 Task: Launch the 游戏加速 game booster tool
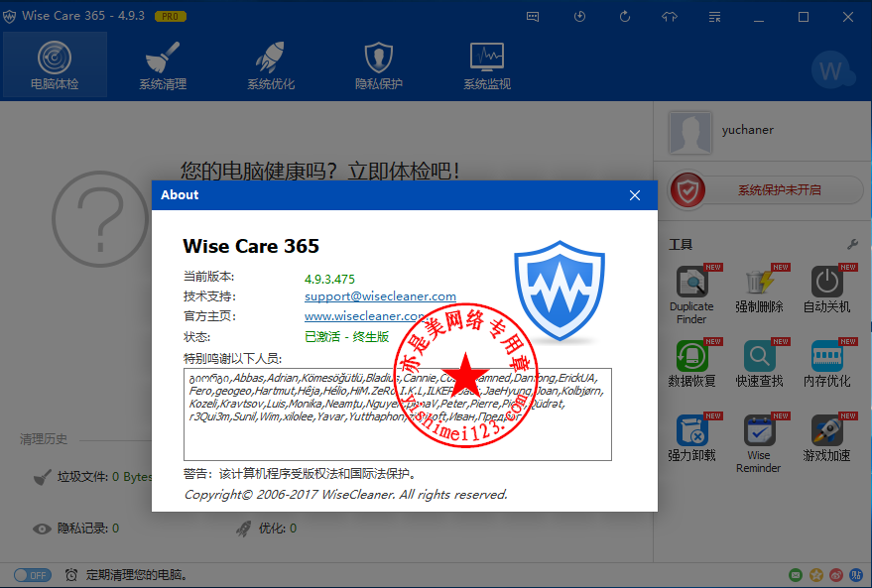click(x=827, y=437)
